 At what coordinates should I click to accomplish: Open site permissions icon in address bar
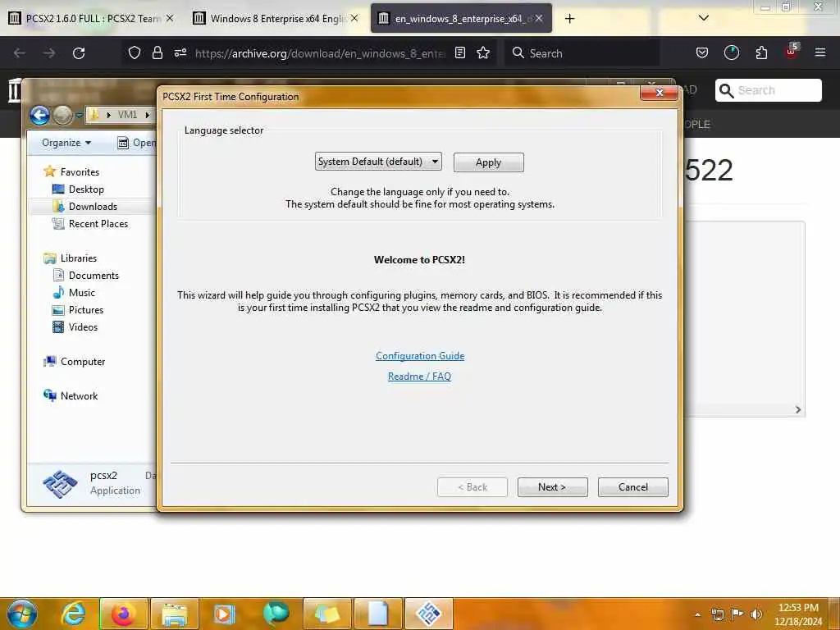180,53
